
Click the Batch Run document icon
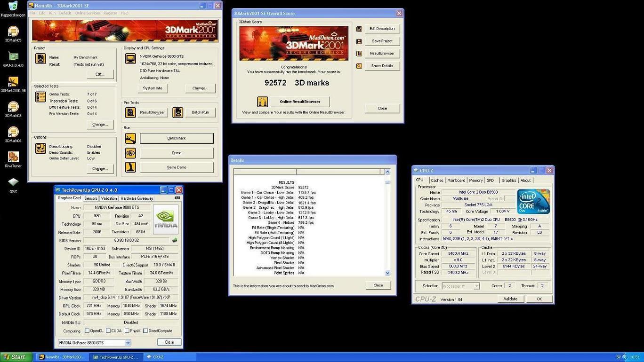177,112
